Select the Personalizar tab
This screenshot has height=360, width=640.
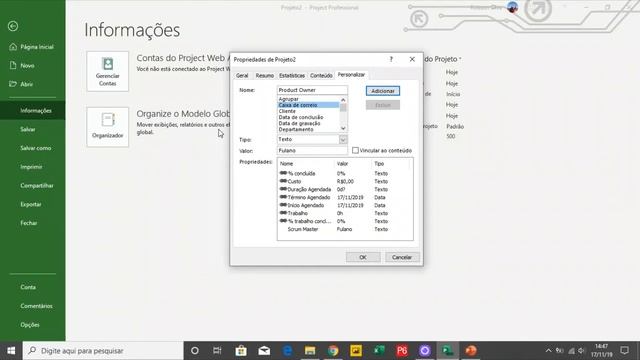point(351,75)
